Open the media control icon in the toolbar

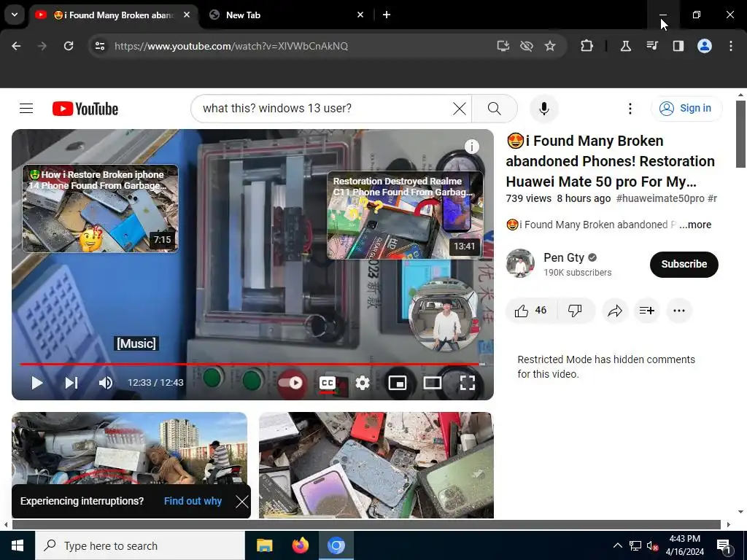pos(652,46)
